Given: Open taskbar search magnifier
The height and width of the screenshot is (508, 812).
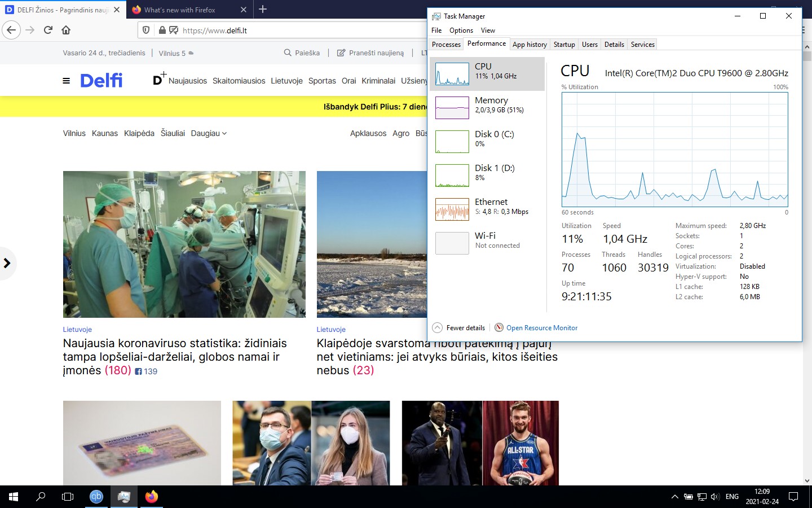Looking at the screenshot, I should pyautogui.click(x=41, y=497).
